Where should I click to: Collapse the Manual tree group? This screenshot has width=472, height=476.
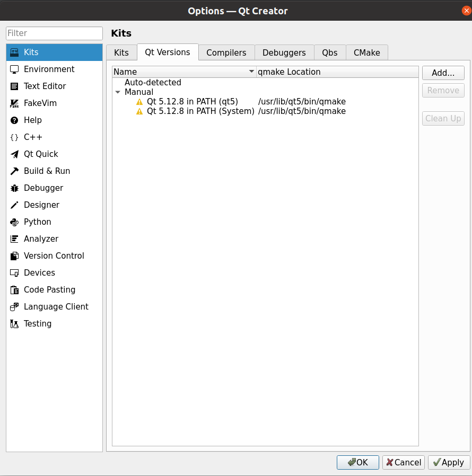point(118,92)
